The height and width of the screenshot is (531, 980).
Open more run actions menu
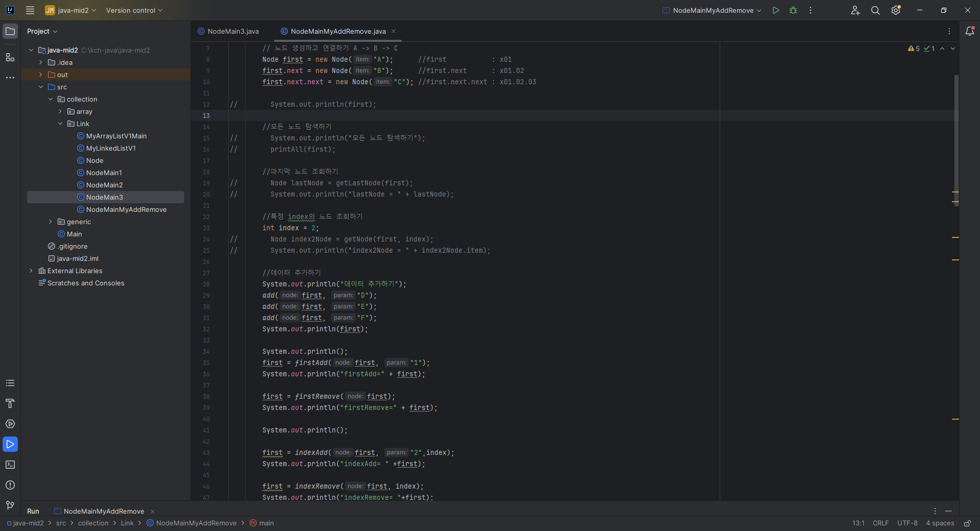811,10
